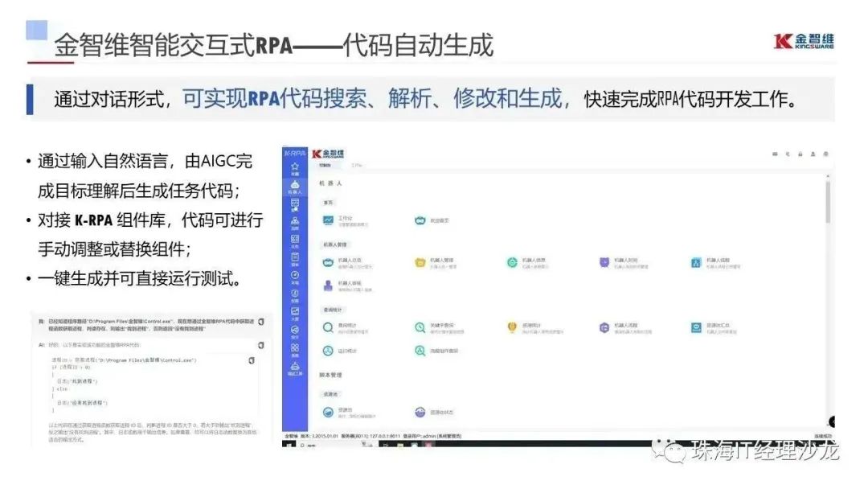Open the 运行统计 circular icon card
Image resolution: width=868 pixels, height=489 pixels.
coord(340,351)
